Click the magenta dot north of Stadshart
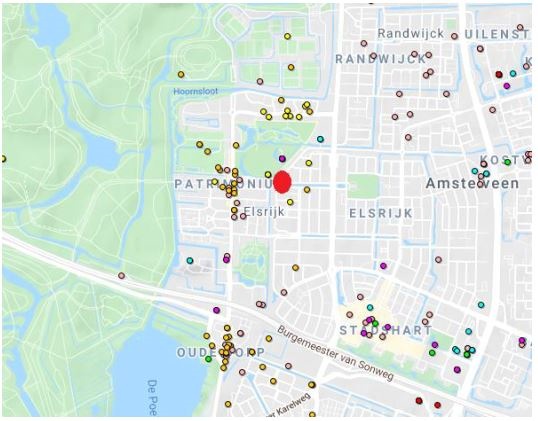538x421 pixels. coord(383,266)
